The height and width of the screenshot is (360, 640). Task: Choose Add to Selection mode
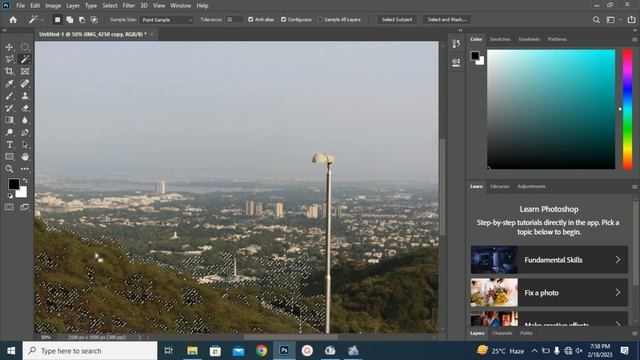click(x=70, y=20)
